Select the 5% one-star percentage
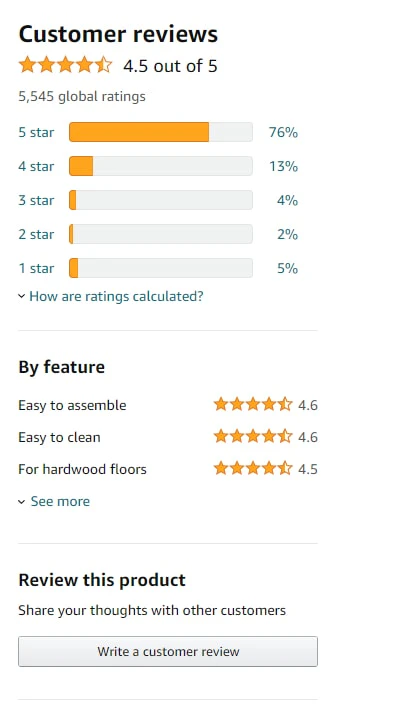Image resolution: width=406 pixels, height=710 pixels. pyautogui.click(x=287, y=268)
